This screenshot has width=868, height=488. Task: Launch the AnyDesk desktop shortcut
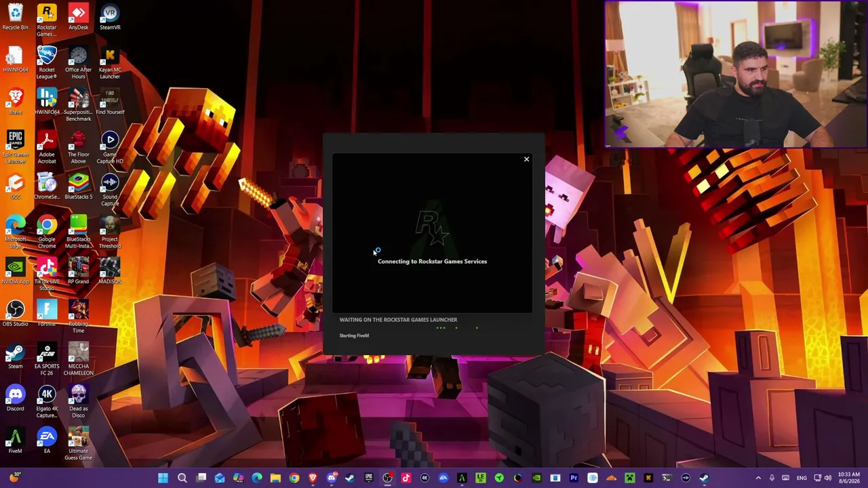pos(78,18)
